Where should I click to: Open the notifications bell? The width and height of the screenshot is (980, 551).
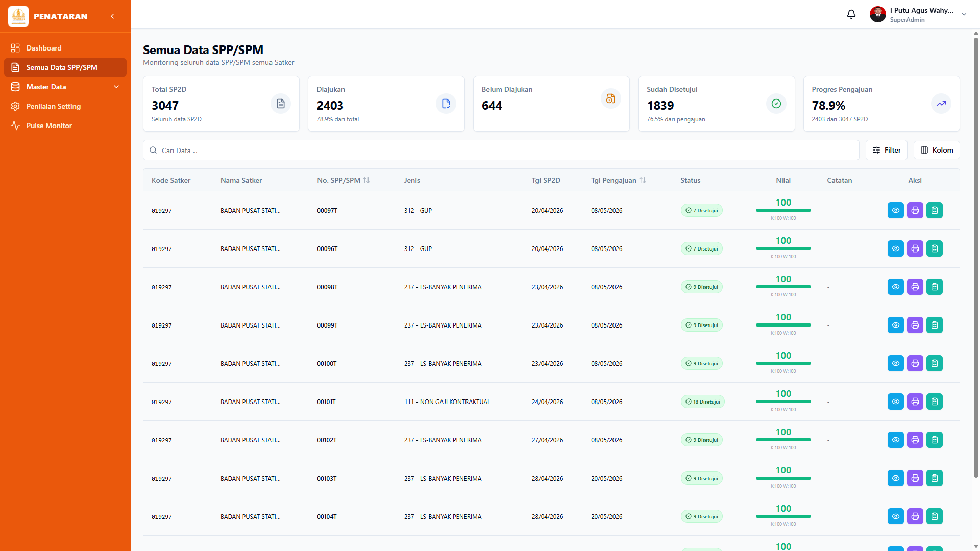pos(851,14)
